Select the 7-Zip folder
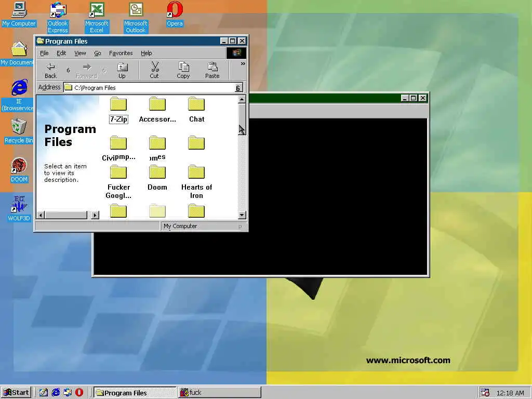The height and width of the screenshot is (399, 532). click(x=118, y=110)
